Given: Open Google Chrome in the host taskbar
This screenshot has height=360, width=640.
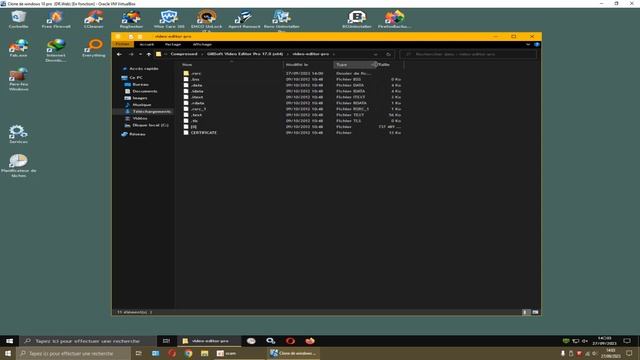Looking at the screenshot, I should [188, 353].
